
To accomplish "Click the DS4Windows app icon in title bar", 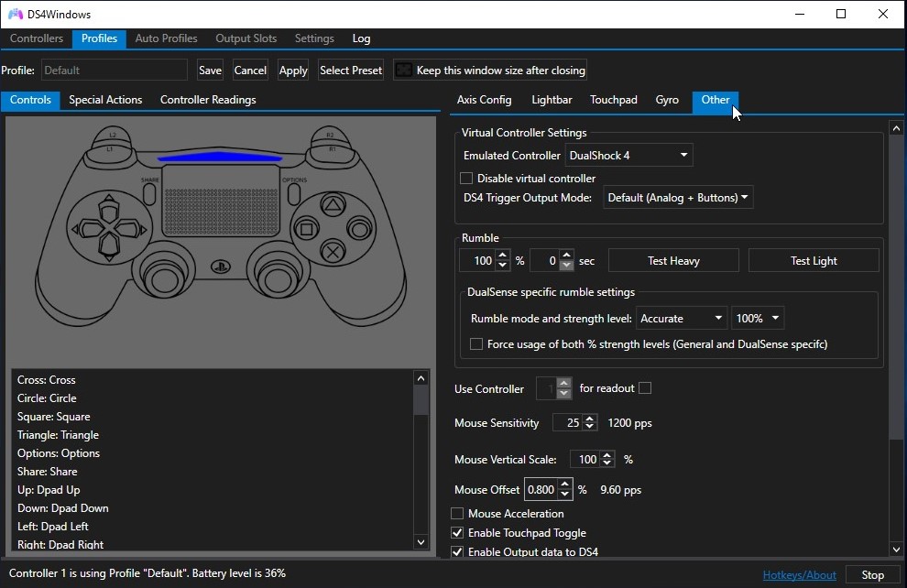I will 15,14.
